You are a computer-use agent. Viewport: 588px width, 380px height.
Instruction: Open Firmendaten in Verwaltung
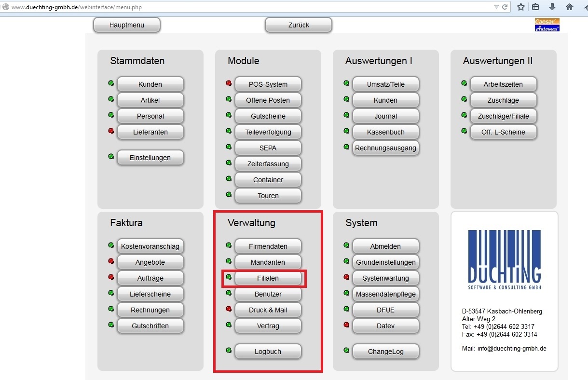(268, 246)
